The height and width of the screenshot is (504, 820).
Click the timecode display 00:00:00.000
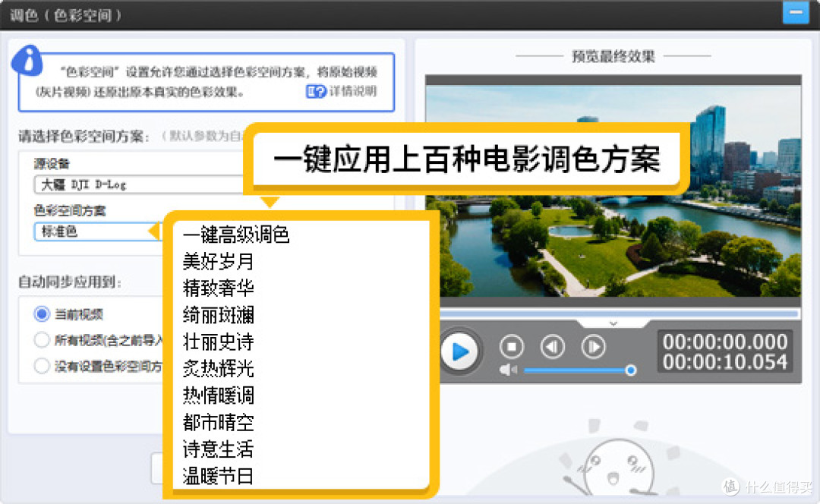point(725,342)
